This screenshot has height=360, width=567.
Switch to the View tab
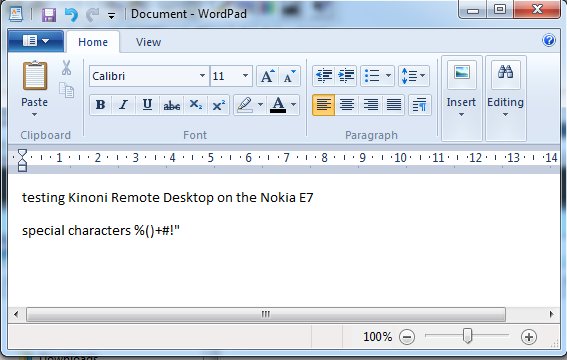point(148,42)
